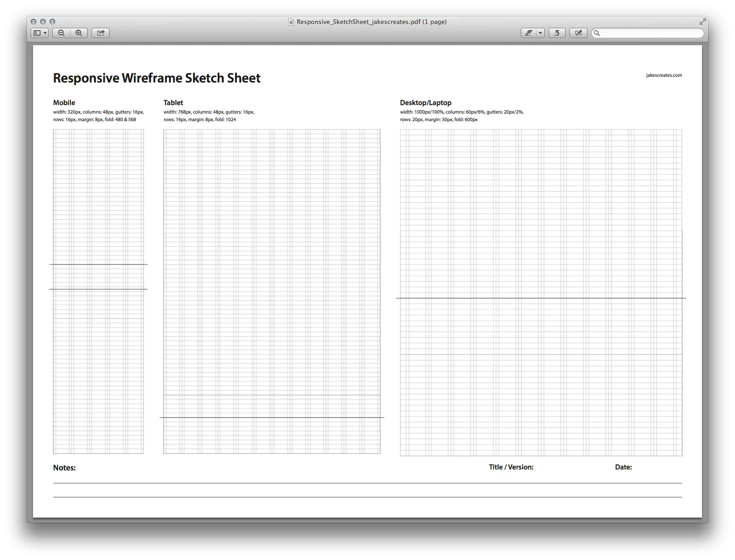Open the Share menu
The height and width of the screenshot is (560, 735).
pos(100,33)
